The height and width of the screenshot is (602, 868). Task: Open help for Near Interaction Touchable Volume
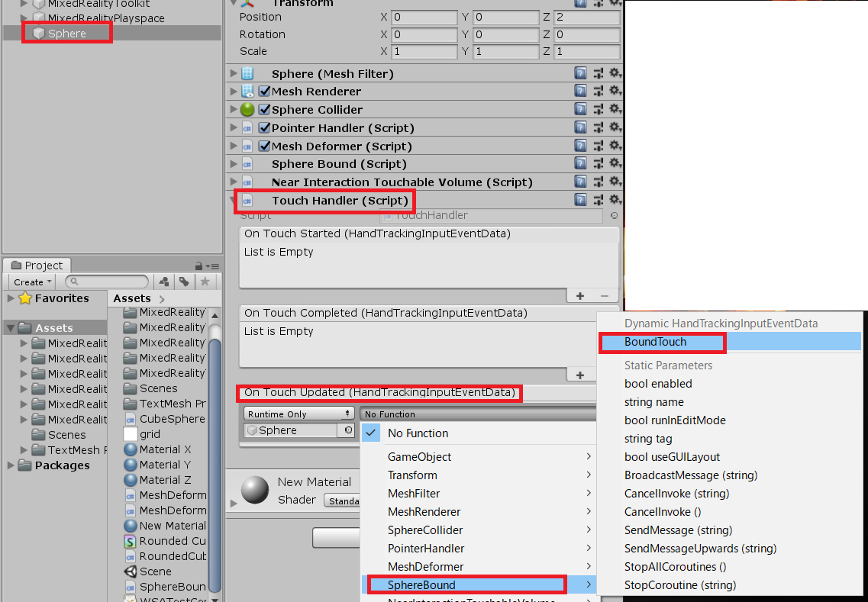[580, 182]
